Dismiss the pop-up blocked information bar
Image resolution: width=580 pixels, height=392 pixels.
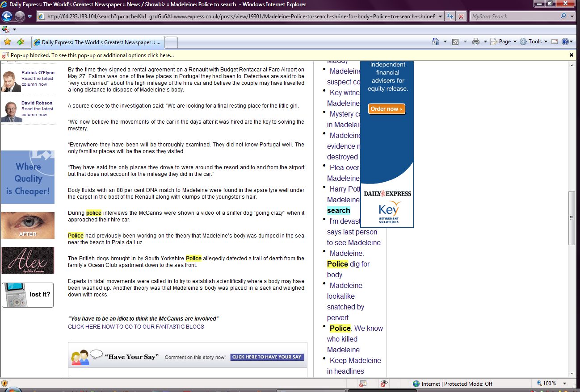(571, 55)
